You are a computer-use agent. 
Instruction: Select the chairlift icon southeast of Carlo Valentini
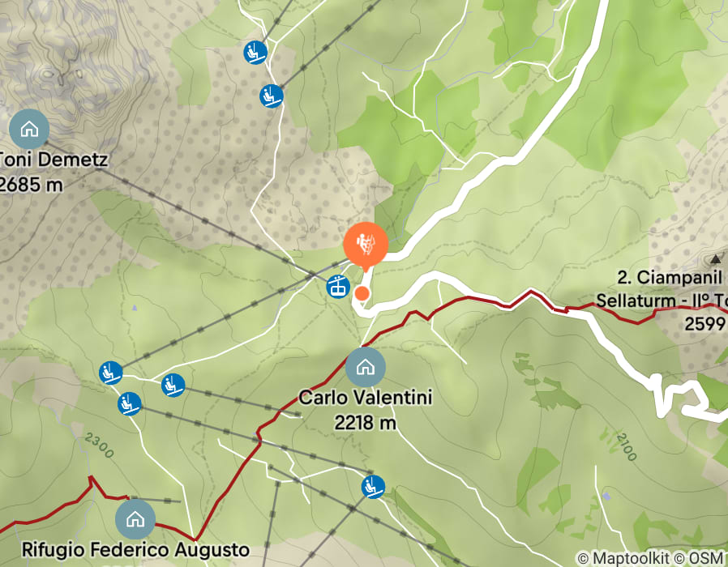point(373,487)
